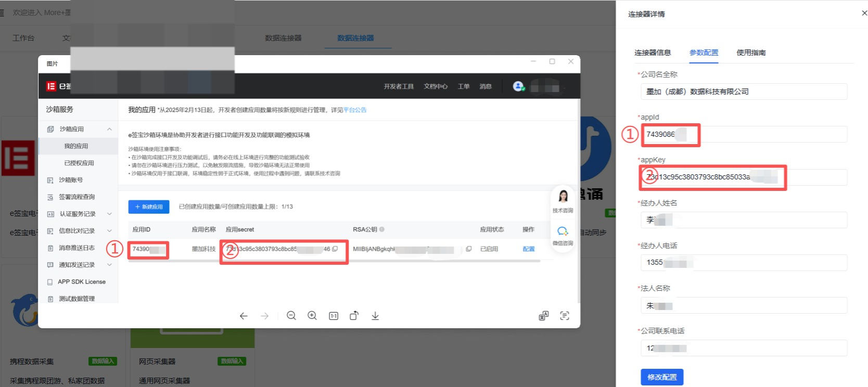Select 沙箱账号 in the sidebar
Viewport: 868px width, 387px height.
[71, 180]
